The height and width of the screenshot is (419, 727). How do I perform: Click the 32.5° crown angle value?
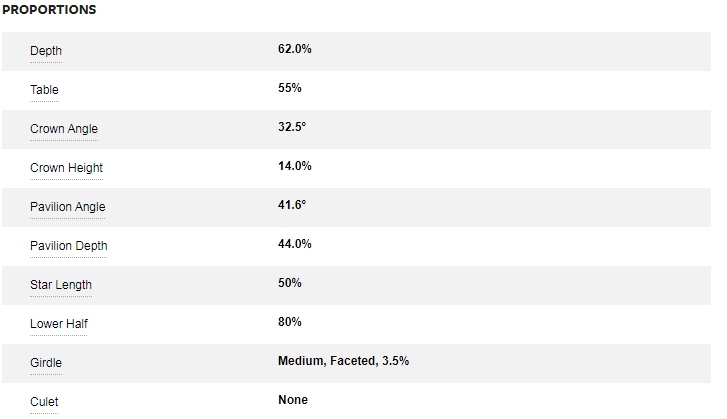click(293, 127)
